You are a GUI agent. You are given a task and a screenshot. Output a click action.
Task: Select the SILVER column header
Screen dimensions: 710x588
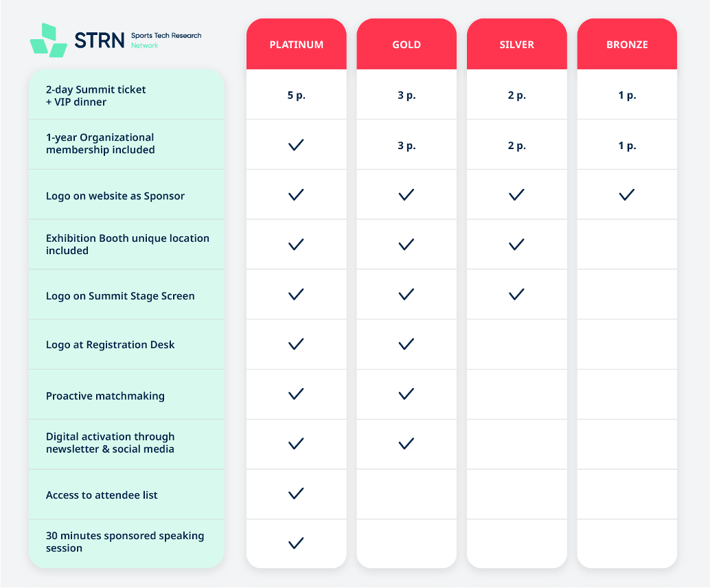(x=517, y=45)
